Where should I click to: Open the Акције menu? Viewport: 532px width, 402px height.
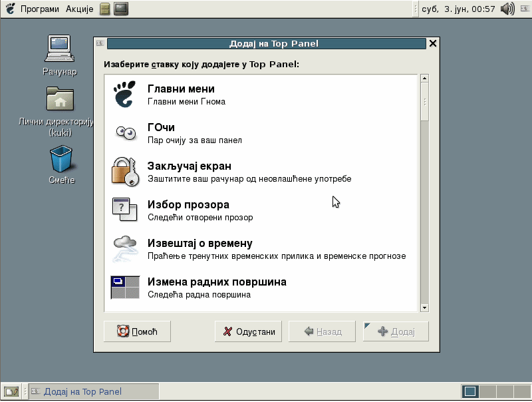click(79, 9)
